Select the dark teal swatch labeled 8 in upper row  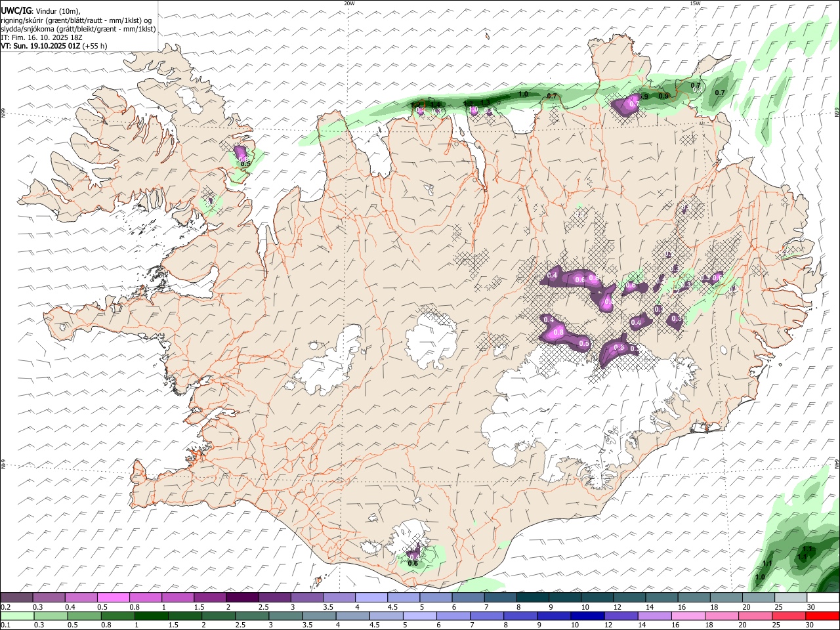pyautogui.click(x=533, y=597)
